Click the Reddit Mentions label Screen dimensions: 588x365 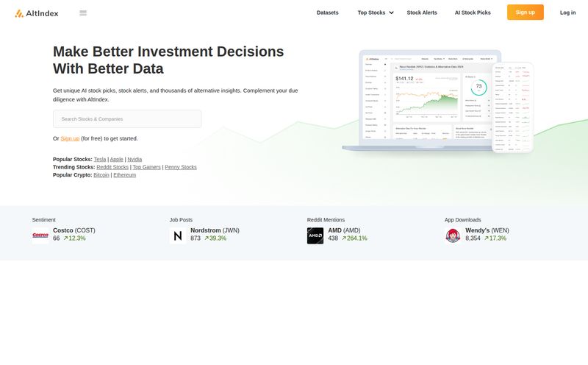(326, 220)
